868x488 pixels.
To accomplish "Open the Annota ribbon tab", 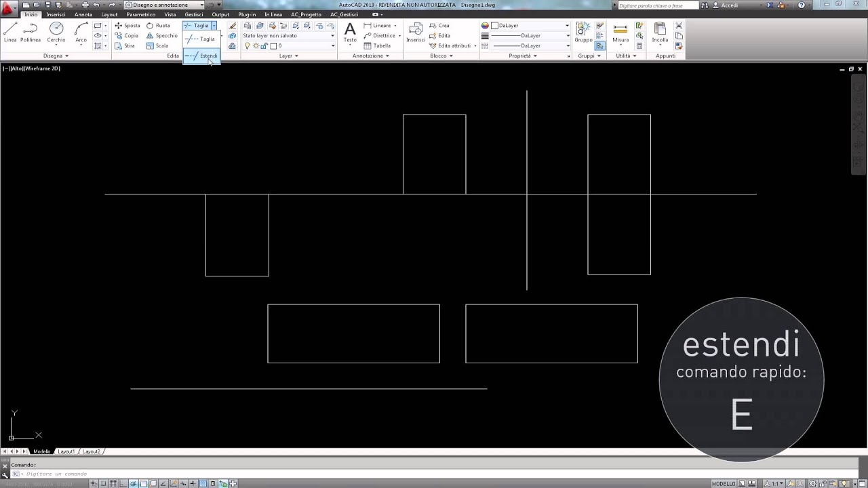I will (x=83, y=14).
